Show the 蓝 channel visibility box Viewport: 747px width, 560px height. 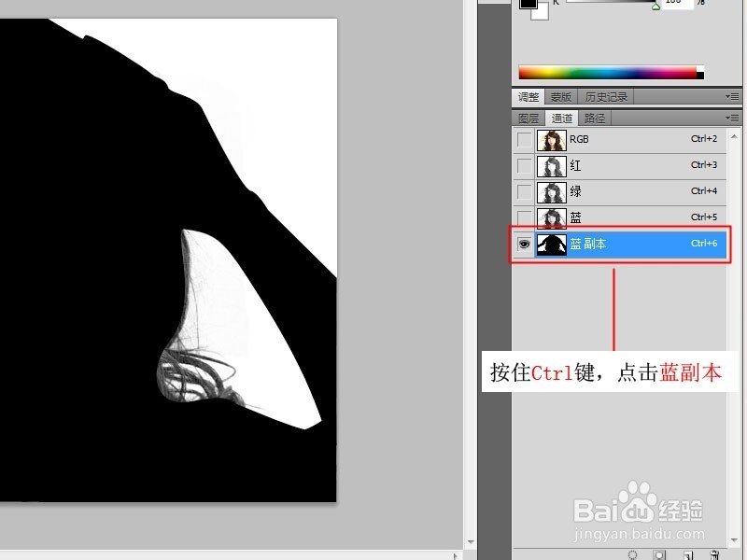[x=524, y=217]
